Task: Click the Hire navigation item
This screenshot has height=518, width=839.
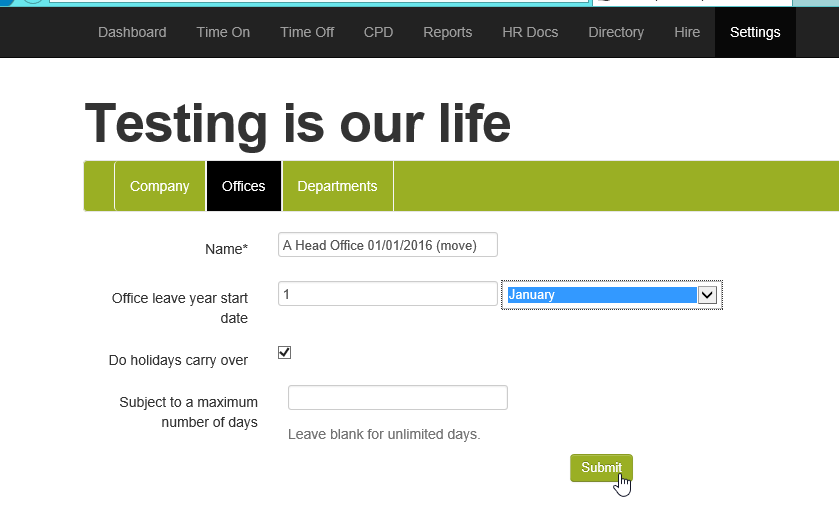Action: (x=687, y=32)
